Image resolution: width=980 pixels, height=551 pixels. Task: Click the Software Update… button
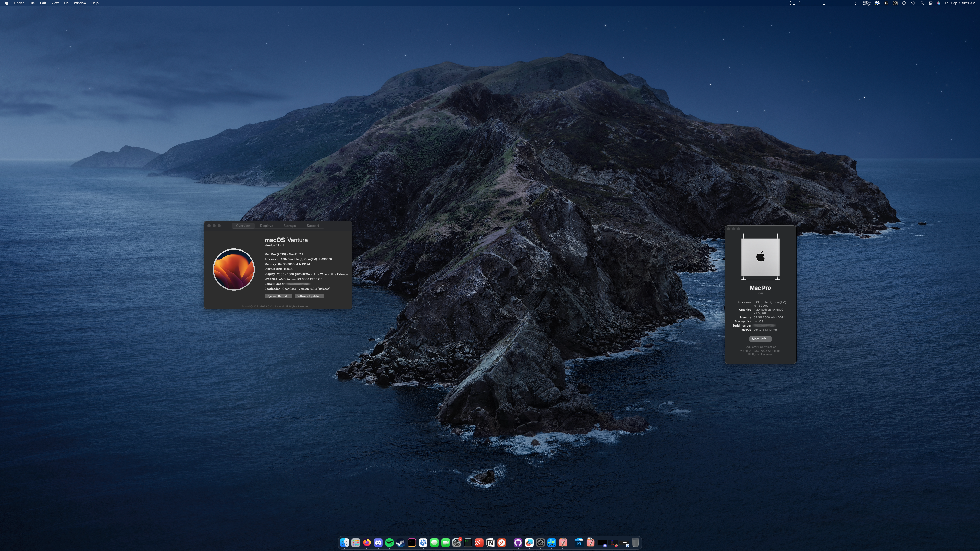(309, 296)
